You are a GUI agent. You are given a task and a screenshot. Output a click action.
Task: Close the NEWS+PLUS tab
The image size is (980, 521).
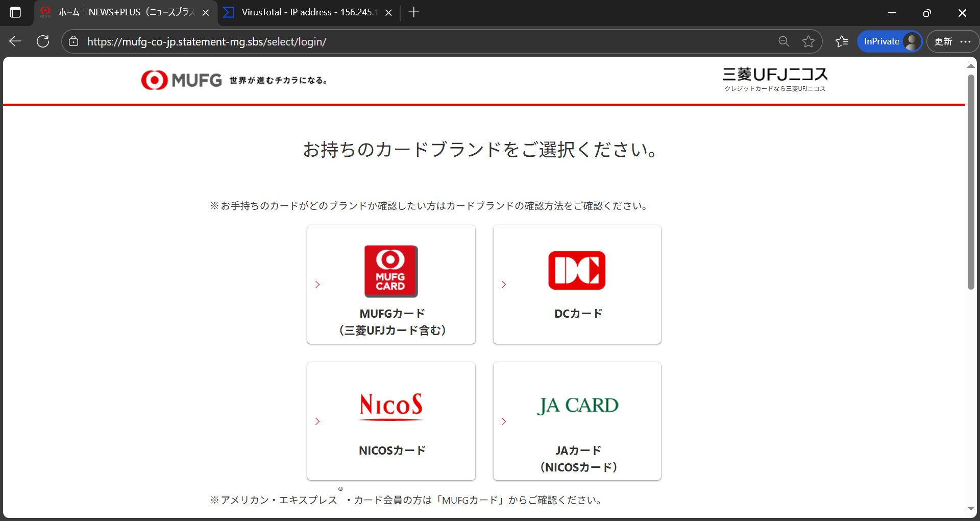click(206, 13)
